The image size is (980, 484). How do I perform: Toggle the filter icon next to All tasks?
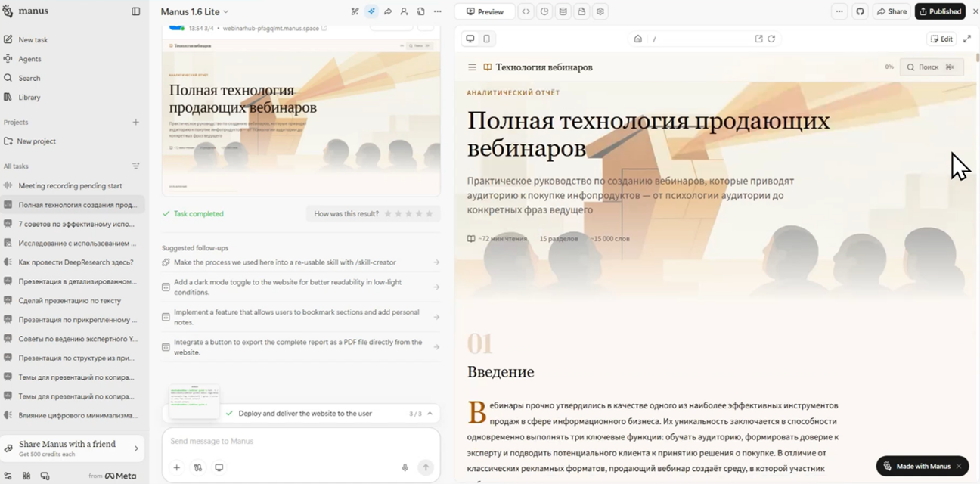135,166
